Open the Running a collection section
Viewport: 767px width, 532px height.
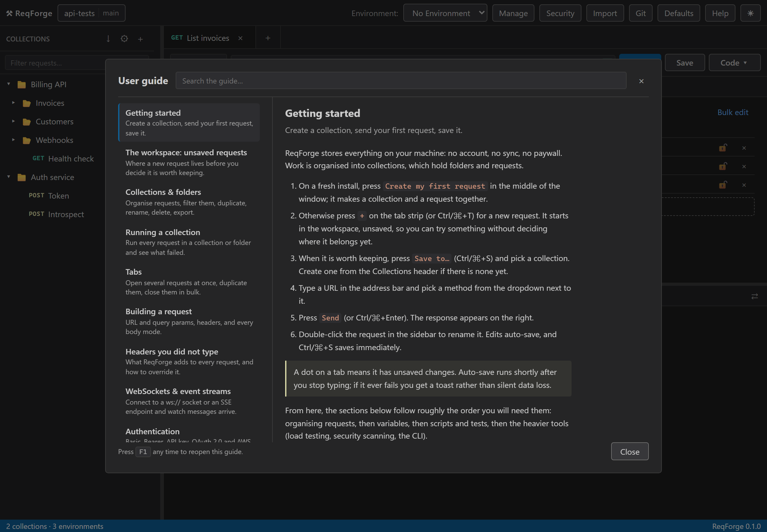click(189, 242)
